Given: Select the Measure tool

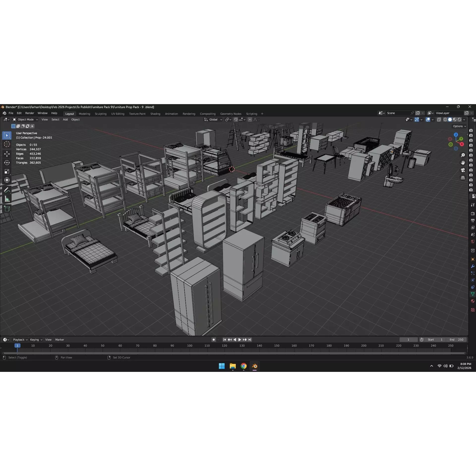Looking at the screenshot, I should point(7,198).
